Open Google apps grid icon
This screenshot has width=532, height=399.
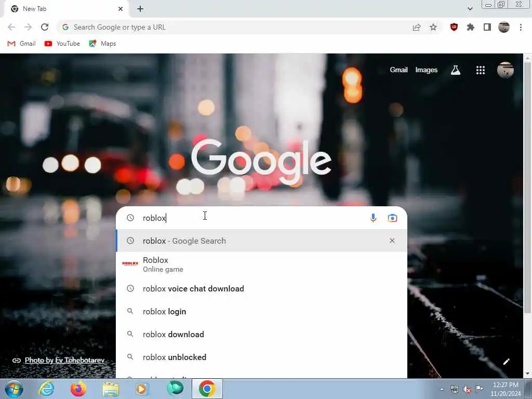point(480,70)
